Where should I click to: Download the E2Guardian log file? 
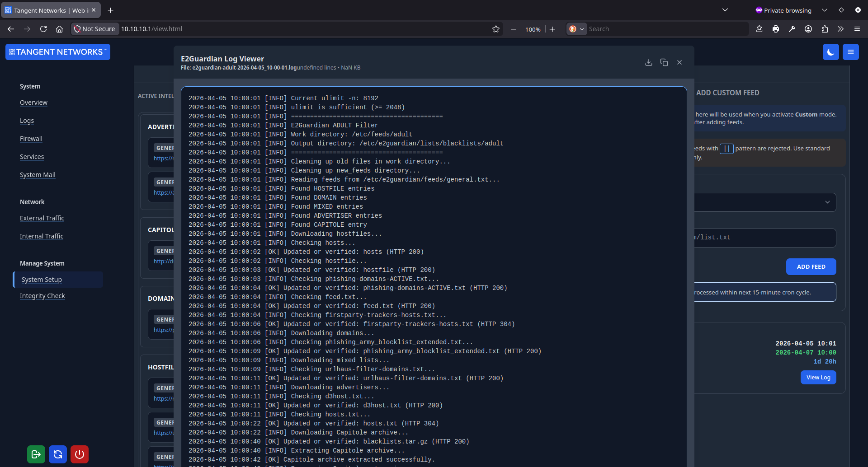point(649,62)
